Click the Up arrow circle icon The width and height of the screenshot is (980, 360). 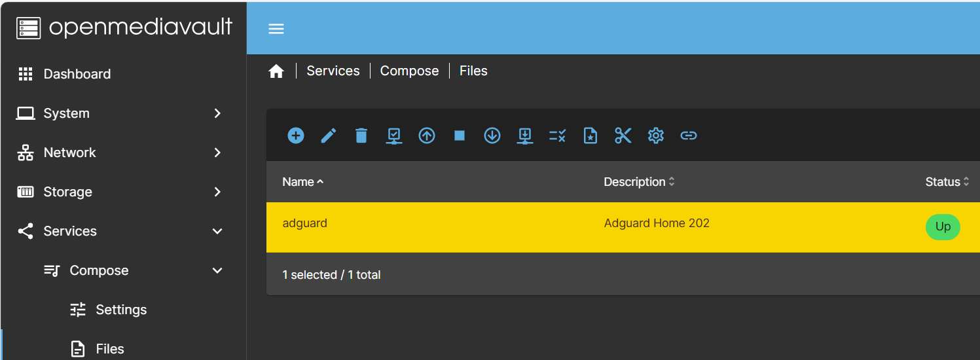[x=427, y=135]
